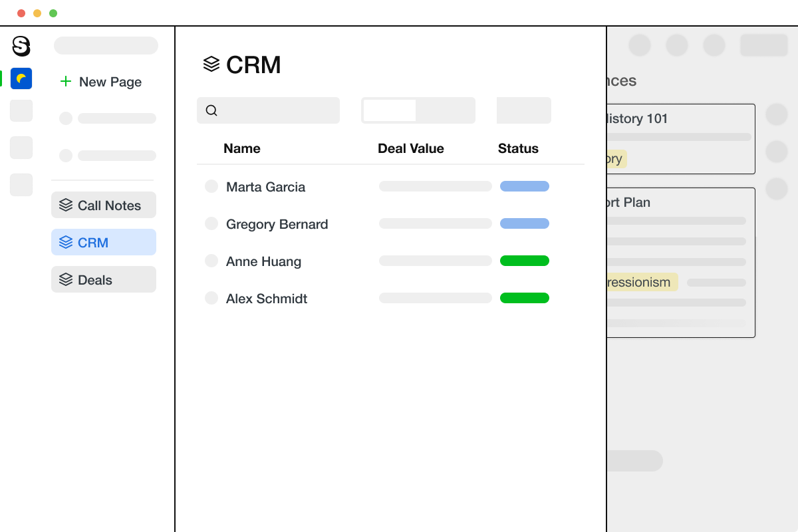
Task: Click the Deals layers icon in sidebar
Action: [x=65, y=280]
